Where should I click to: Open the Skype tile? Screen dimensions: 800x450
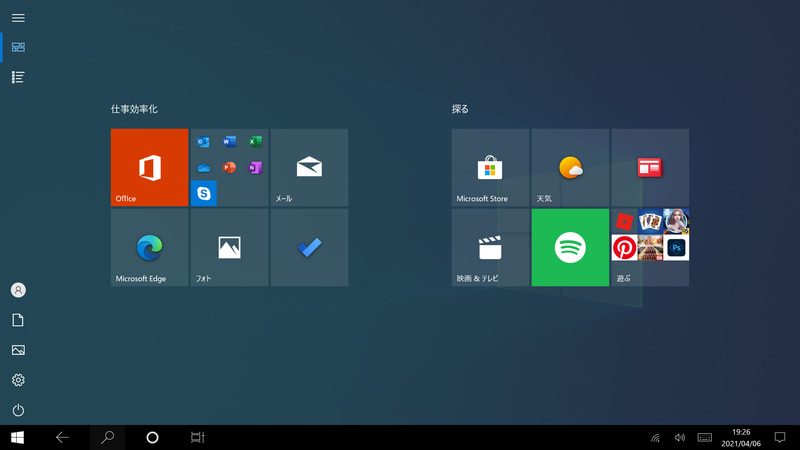click(x=204, y=193)
